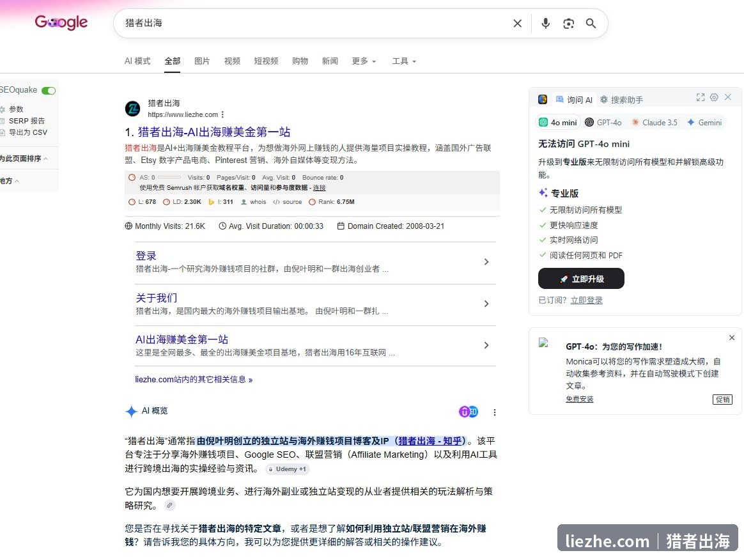Close the Monica AI panel
Viewport: 744px width, 560px height.
pos(728,97)
